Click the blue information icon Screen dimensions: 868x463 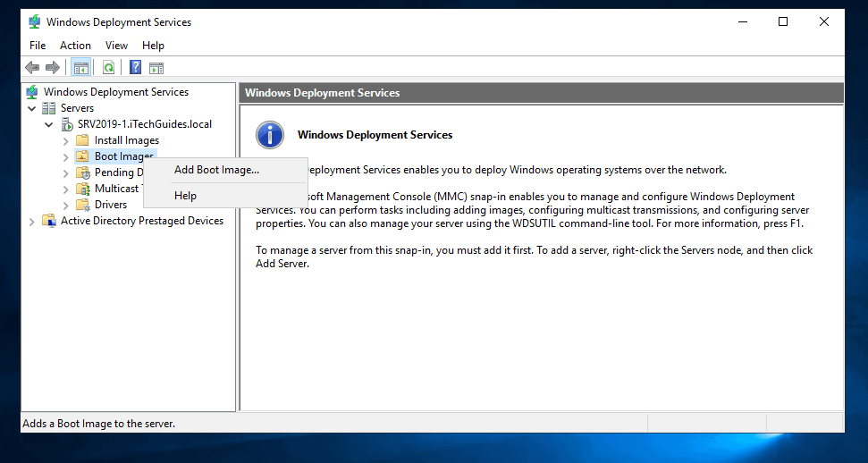pos(270,135)
